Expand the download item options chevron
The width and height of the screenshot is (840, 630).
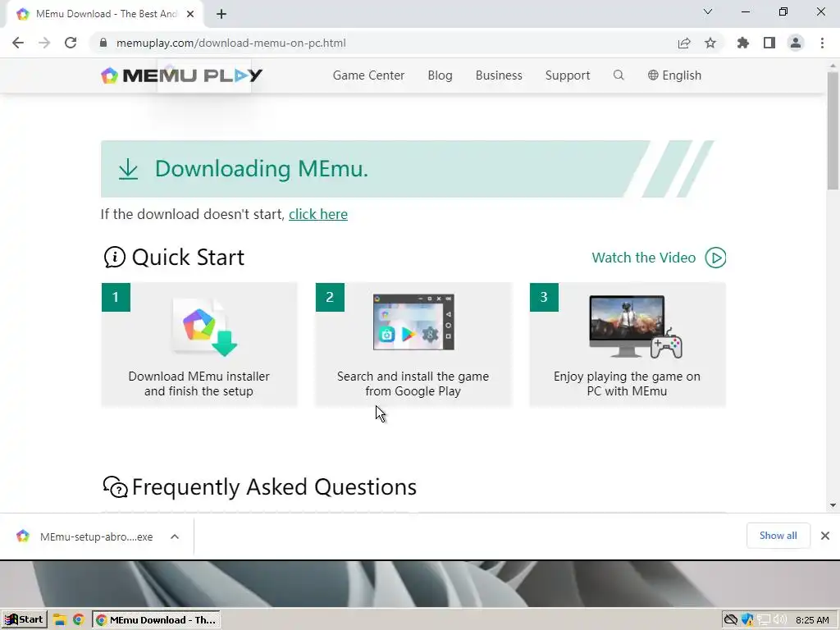tap(175, 536)
